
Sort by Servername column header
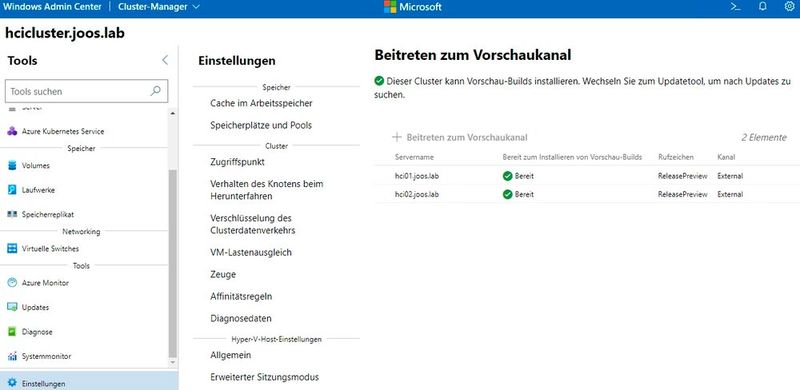pos(414,157)
